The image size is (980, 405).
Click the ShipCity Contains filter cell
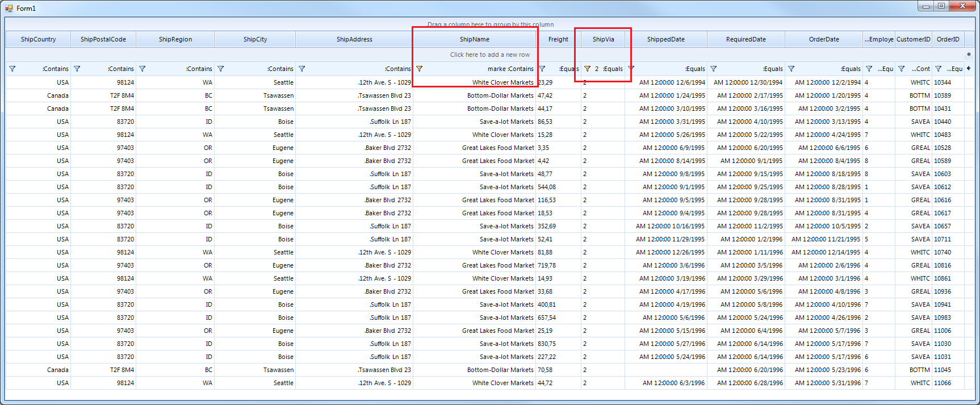click(x=255, y=69)
